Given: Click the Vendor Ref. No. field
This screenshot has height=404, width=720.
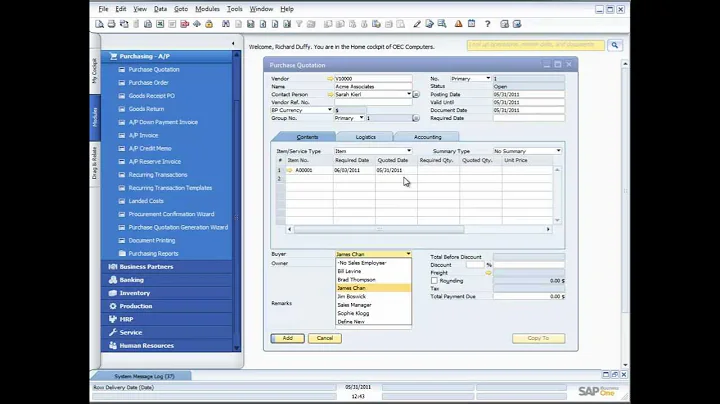Looking at the screenshot, I should (x=373, y=102).
